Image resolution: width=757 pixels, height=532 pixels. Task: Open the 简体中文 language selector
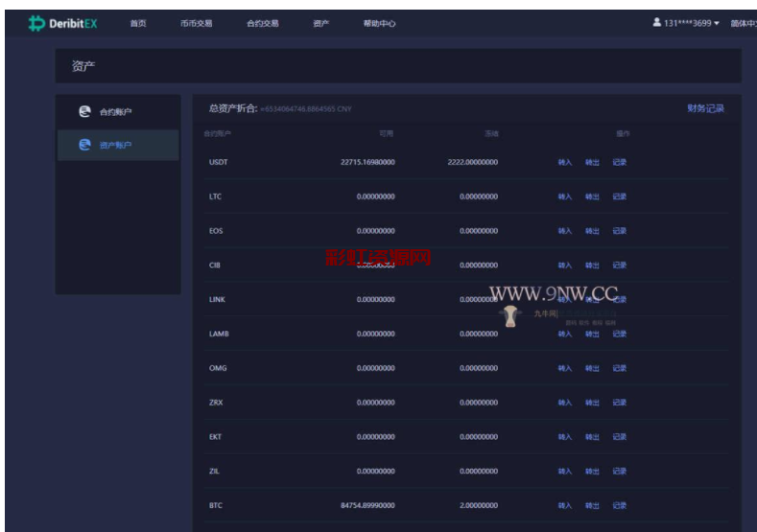[x=742, y=23]
